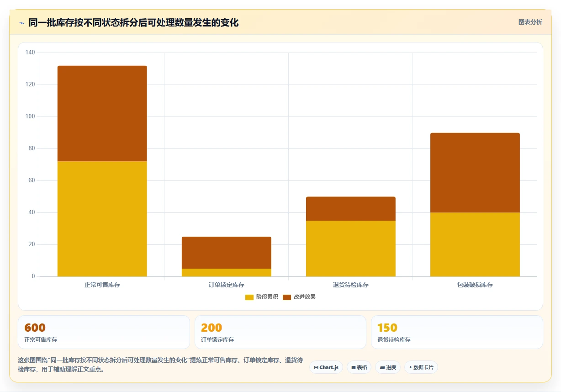Viewport: 561px width, 392px height.
Task: Click the brown bar segment for 正常可售库存
Action: click(x=102, y=113)
